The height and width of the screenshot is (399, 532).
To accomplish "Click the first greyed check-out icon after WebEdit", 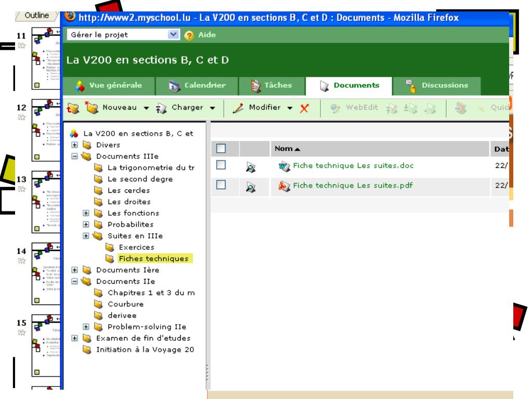I will [392, 109].
